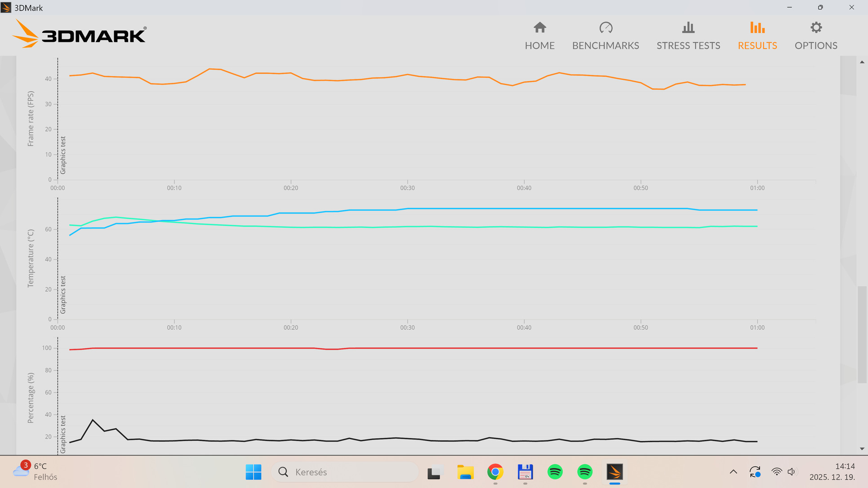Open Spotify from the taskbar
868x488 pixels.
coord(555,472)
